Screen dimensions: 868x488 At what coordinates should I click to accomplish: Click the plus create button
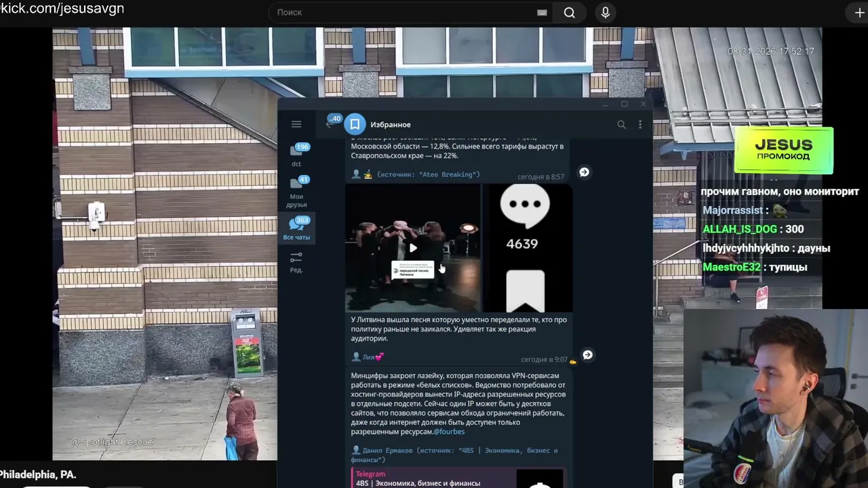click(859, 13)
